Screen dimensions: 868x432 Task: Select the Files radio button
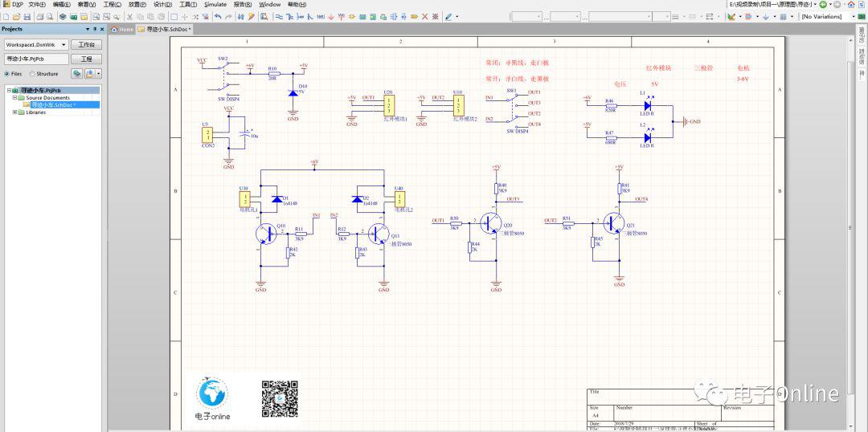click(x=7, y=73)
